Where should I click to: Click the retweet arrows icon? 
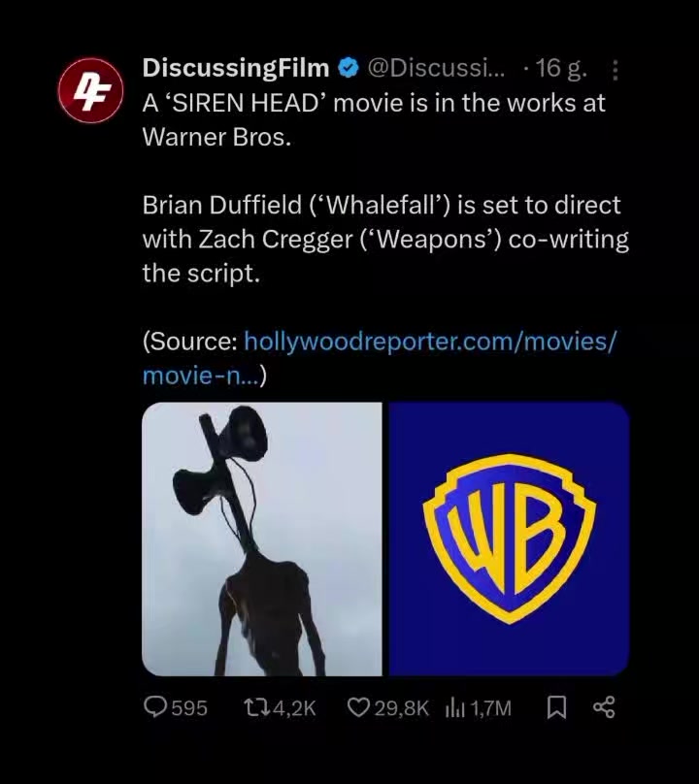coord(255,707)
